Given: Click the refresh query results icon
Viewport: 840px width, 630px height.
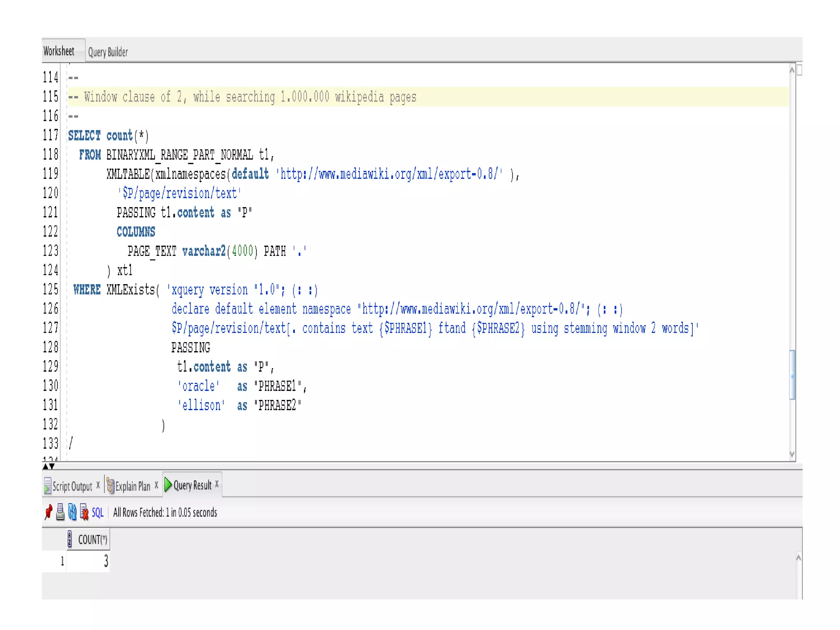Looking at the screenshot, I should point(72,512).
